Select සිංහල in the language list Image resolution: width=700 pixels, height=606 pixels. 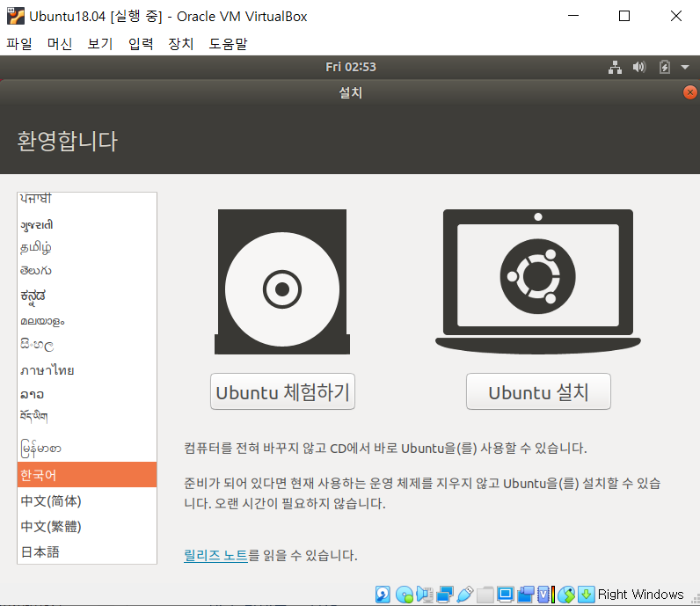[87, 345]
